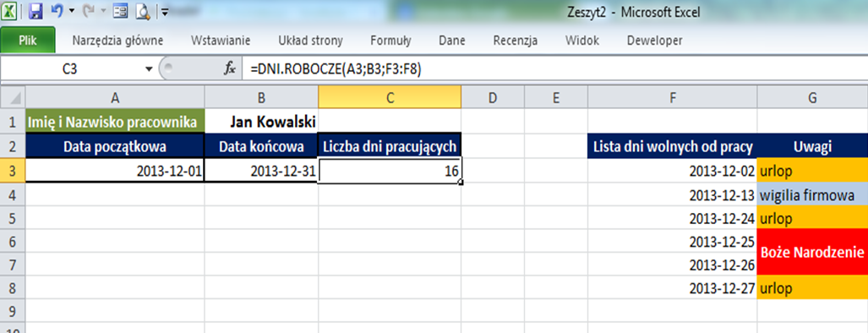This screenshot has height=333, width=868.
Task: Select the 'Data końcowa' header cell
Action: tap(261, 146)
